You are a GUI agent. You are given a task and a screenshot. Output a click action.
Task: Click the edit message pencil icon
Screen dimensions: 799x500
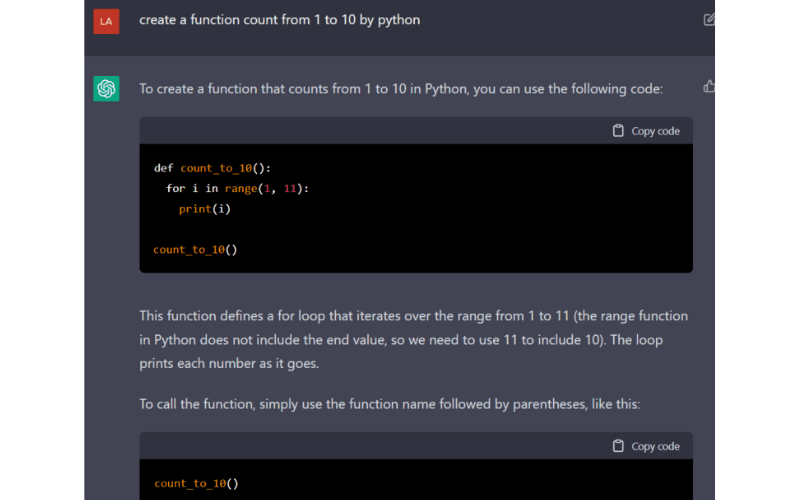click(709, 20)
